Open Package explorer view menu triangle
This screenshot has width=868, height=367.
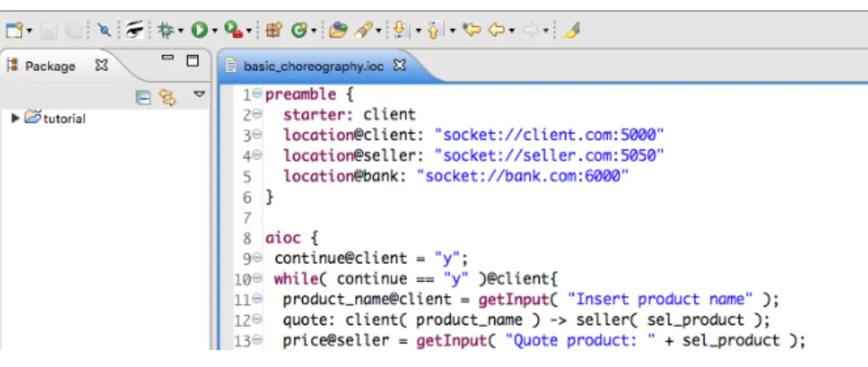tap(200, 94)
